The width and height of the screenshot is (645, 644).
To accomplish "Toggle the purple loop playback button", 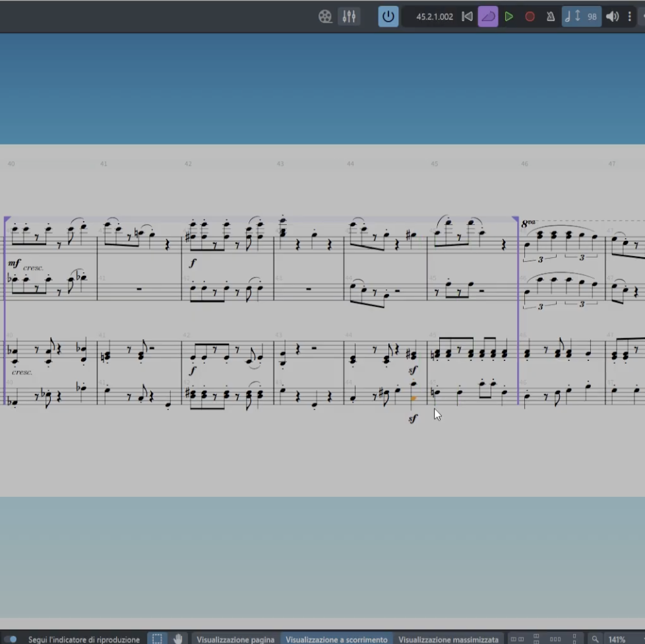I will (x=488, y=16).
